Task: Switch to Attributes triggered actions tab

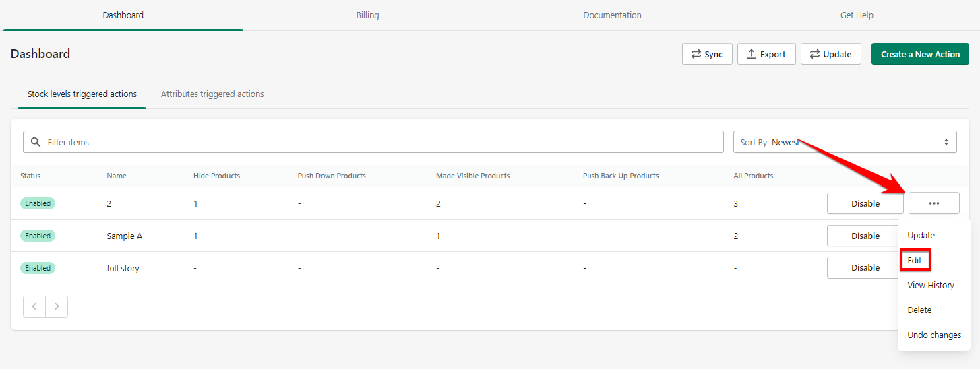Action: [x=212, y=94]
